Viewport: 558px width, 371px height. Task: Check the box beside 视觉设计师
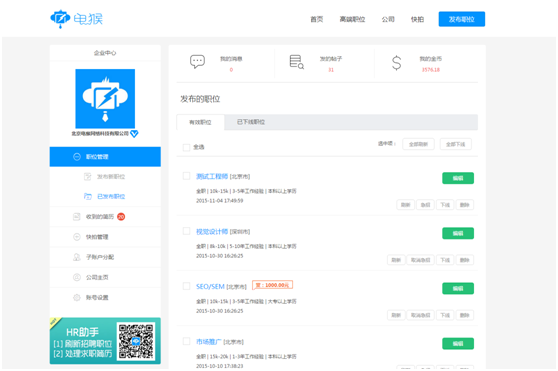coord(186,231)
